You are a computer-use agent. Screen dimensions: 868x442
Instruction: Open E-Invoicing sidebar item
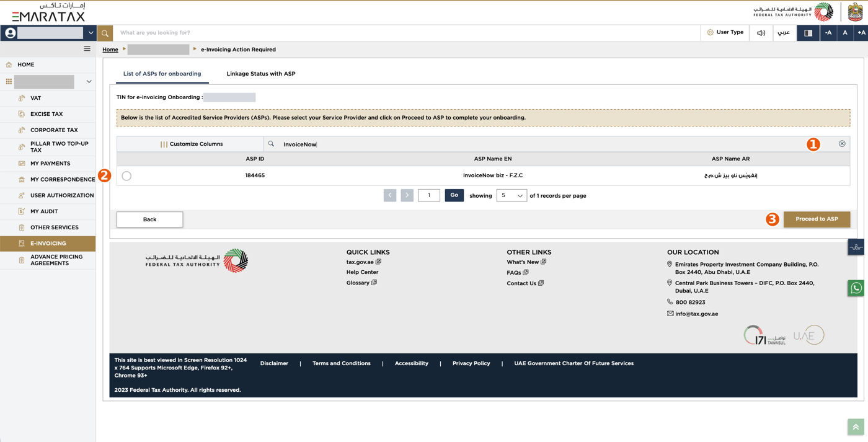tap(48, 244)
